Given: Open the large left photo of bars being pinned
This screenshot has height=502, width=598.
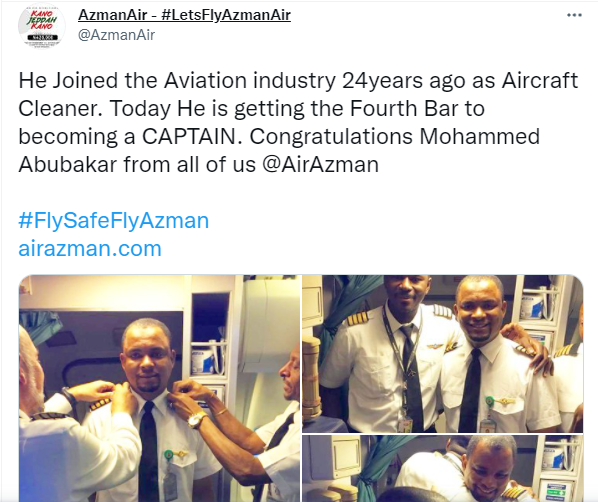Looking at the screenshot, I should 159,388.
